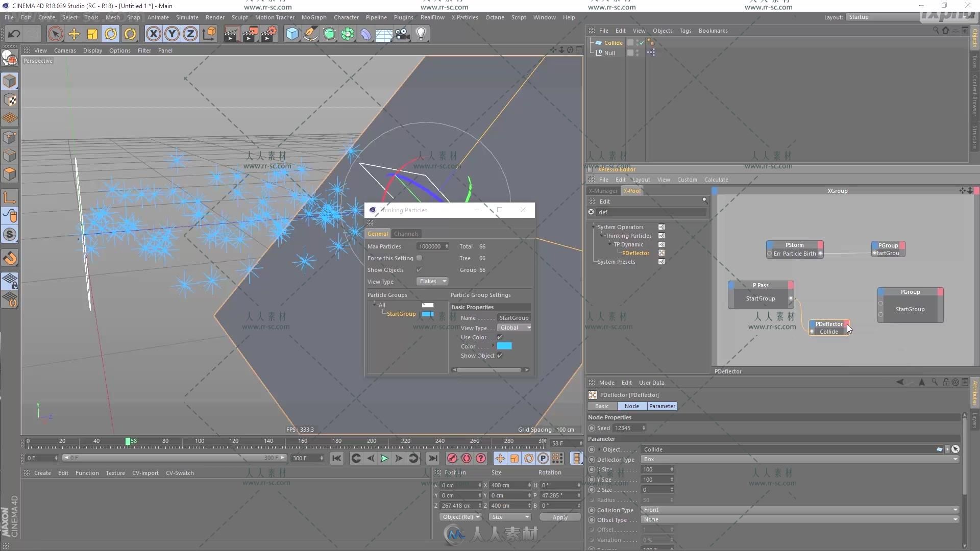Open the Deformer objects icon

(366, 34)
